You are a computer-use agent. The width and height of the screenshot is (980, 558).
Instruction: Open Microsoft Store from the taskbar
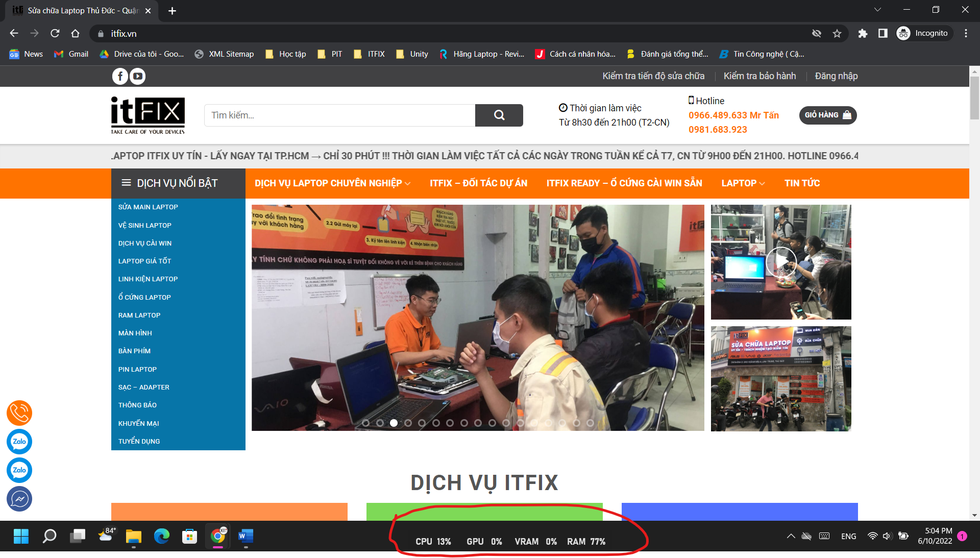coord(190,536)
